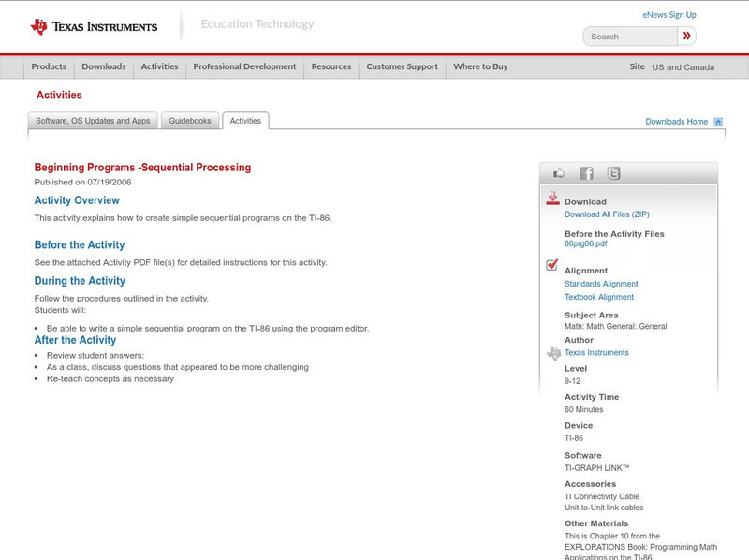Click the thumbs-up recommend icon
Viewport: 749px width, 560px height.
[559, 172]
